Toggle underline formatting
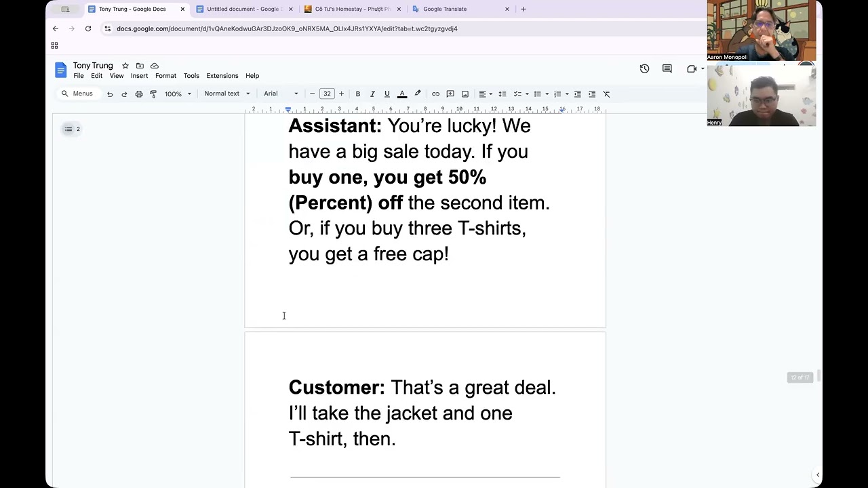The width and height of the screenshot is (868, 488). coord(387,94)
